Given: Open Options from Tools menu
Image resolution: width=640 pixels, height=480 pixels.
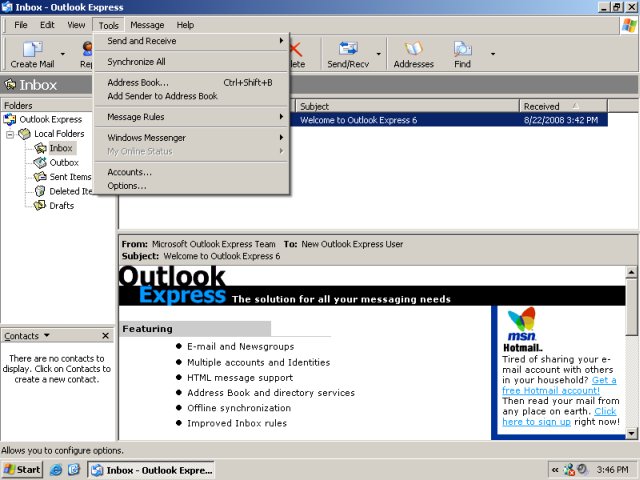Looking at the screenshot, I should point(192,186).
